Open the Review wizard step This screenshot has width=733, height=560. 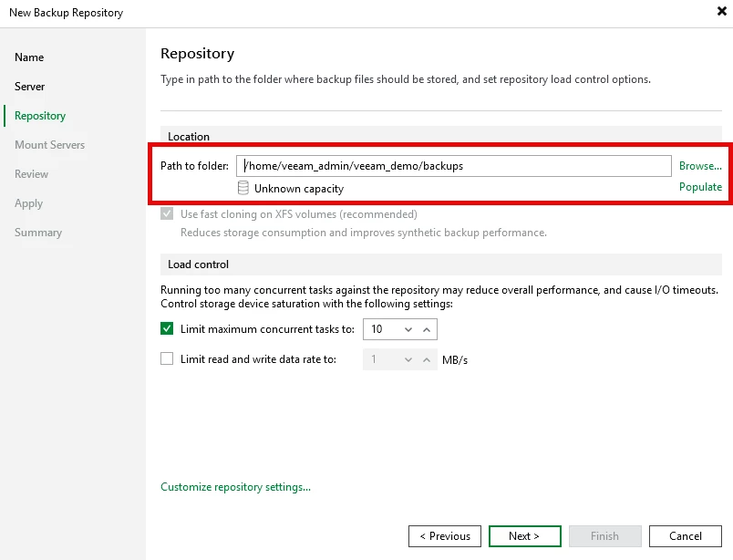tap(31, 174)
